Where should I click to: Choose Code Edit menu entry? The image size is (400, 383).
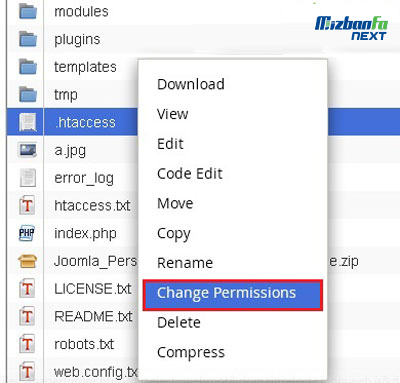(x=190, y=174)
